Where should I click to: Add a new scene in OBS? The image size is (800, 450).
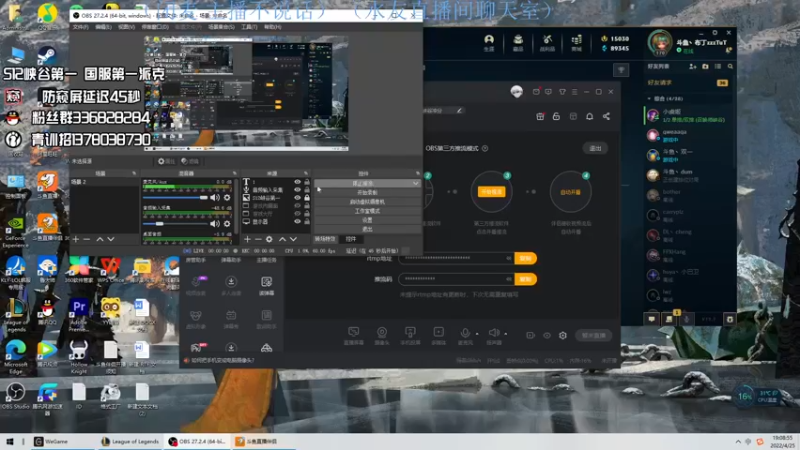(x=76, y=239)
